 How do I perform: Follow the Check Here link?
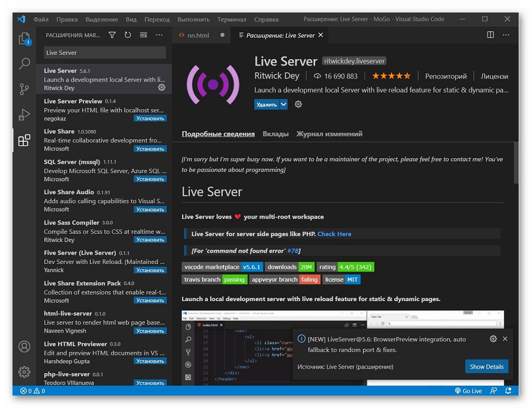pyautogui.click(x=334, y=234)
